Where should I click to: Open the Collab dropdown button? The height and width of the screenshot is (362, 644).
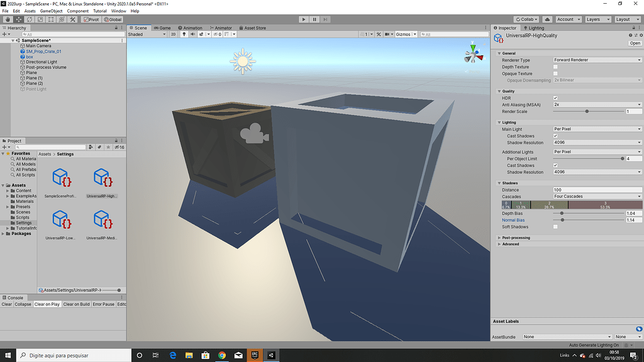(x=526, y=19)
